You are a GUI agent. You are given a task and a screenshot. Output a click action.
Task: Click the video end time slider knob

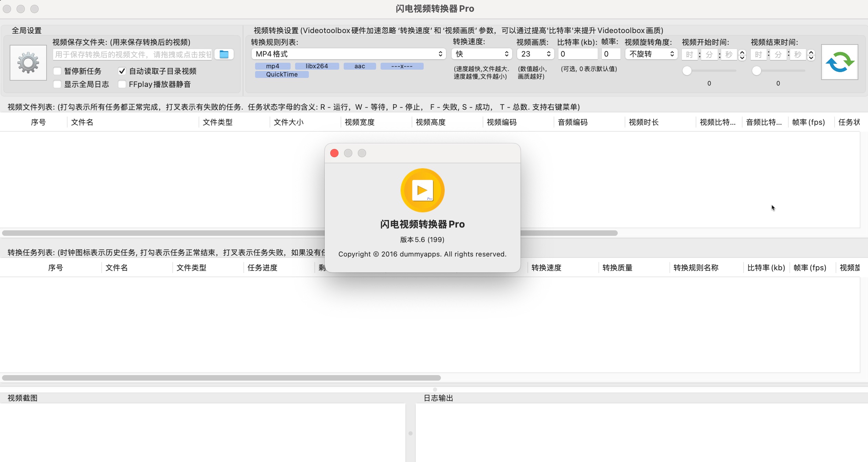coord(756,71)
